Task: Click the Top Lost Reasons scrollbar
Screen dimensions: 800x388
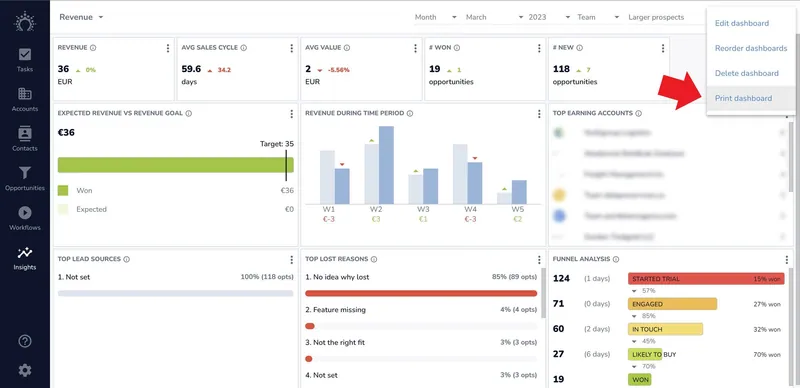Action: tap(543, 293)
